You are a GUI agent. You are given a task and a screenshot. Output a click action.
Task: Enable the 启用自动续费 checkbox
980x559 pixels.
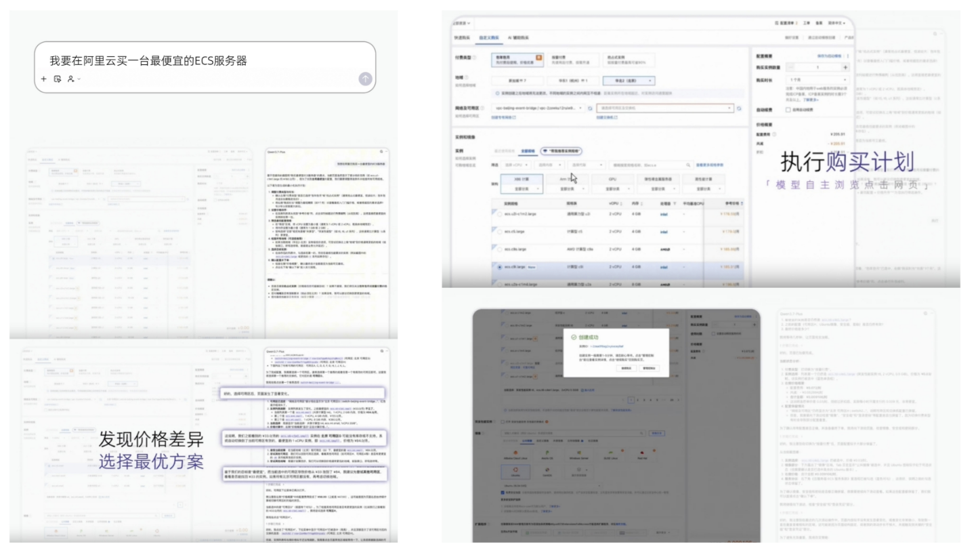(x=788, y=110)
